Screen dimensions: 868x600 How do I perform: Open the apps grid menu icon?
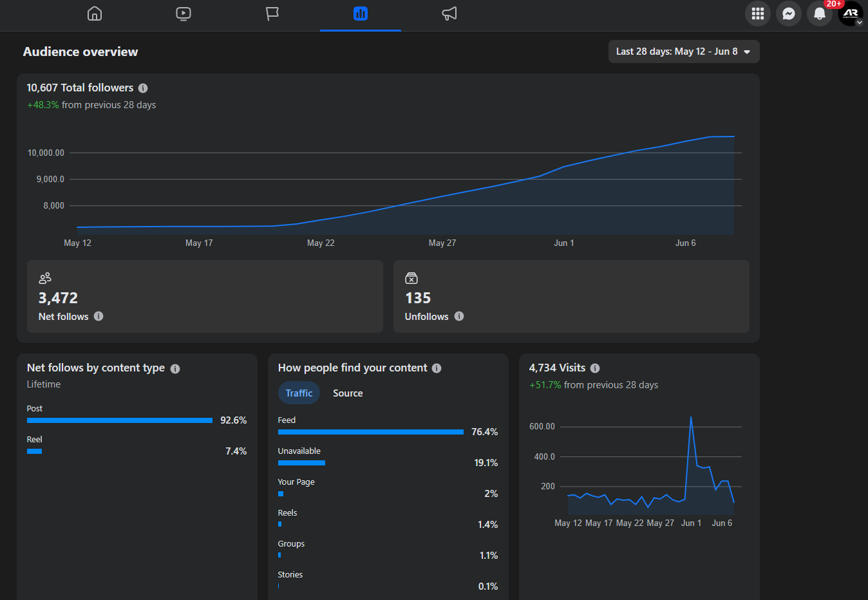click(x=758, y=14)
